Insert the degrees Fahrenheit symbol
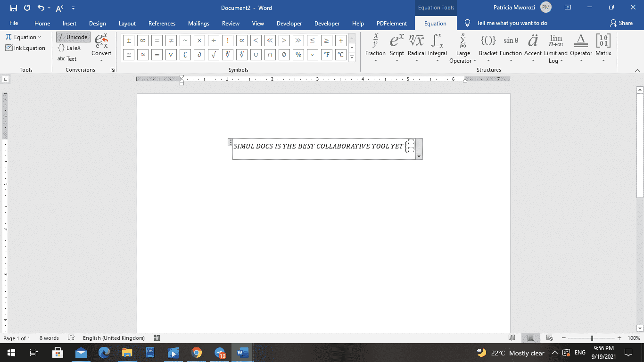 (326, 55)
